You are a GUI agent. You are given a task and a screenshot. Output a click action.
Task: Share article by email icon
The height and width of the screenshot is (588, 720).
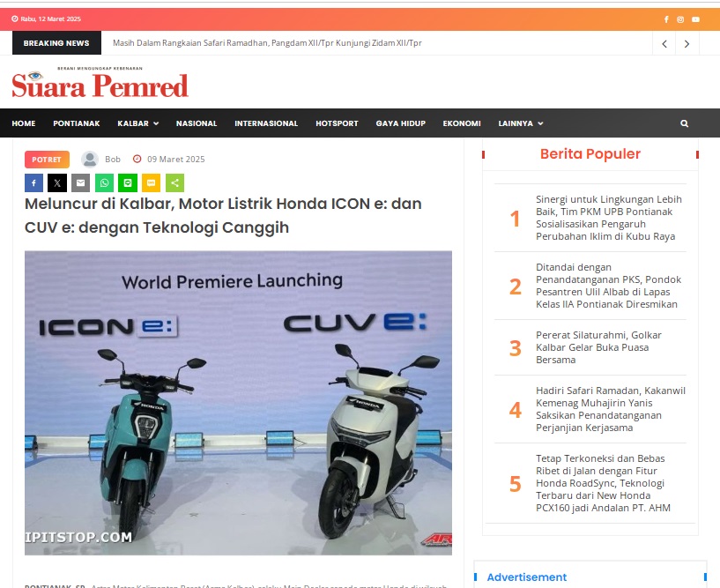pos(80,182)
